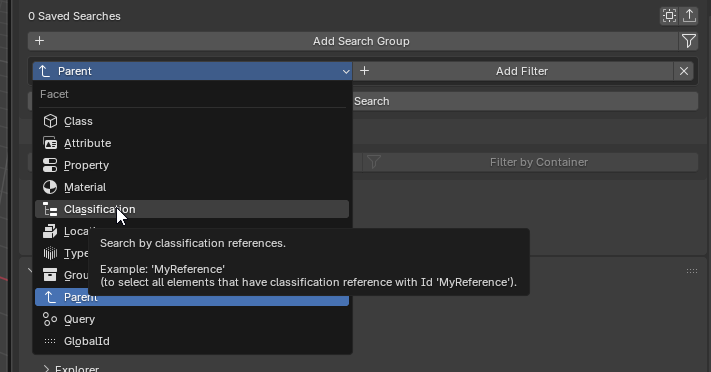Click the panel drag-handle dots icon
Viewport: 711px width, 372px height.
coord(692,271)
